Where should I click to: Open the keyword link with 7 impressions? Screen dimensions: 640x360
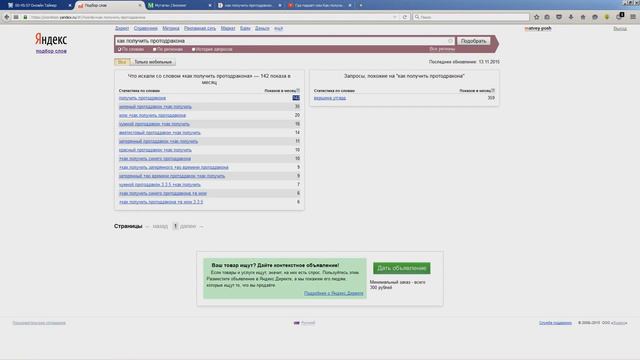point(160,184)
